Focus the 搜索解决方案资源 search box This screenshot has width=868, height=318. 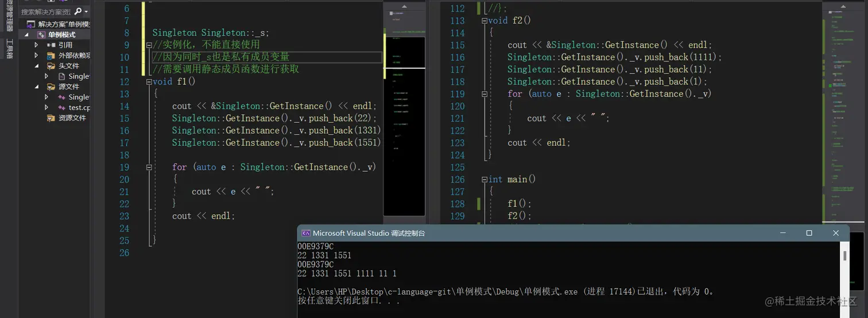coord(46,11)
